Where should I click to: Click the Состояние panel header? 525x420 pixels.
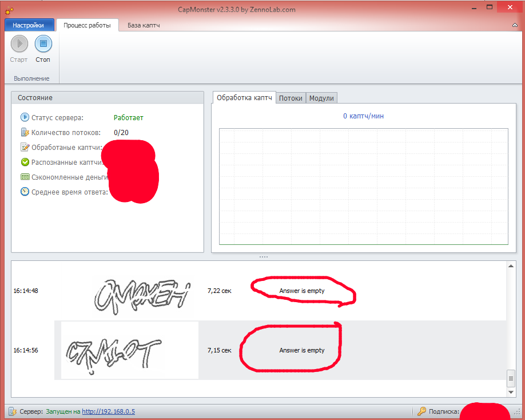pos(108,97)
